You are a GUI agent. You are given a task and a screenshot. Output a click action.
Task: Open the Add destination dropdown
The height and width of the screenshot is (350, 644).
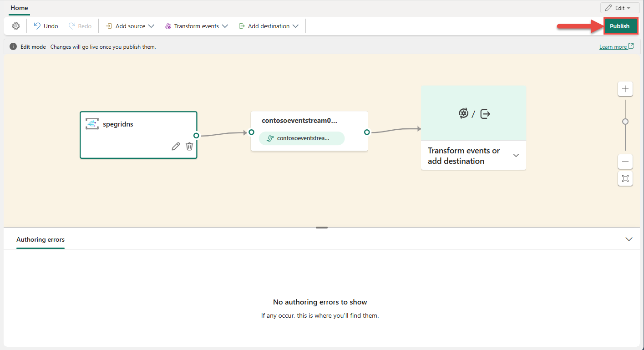269,26
